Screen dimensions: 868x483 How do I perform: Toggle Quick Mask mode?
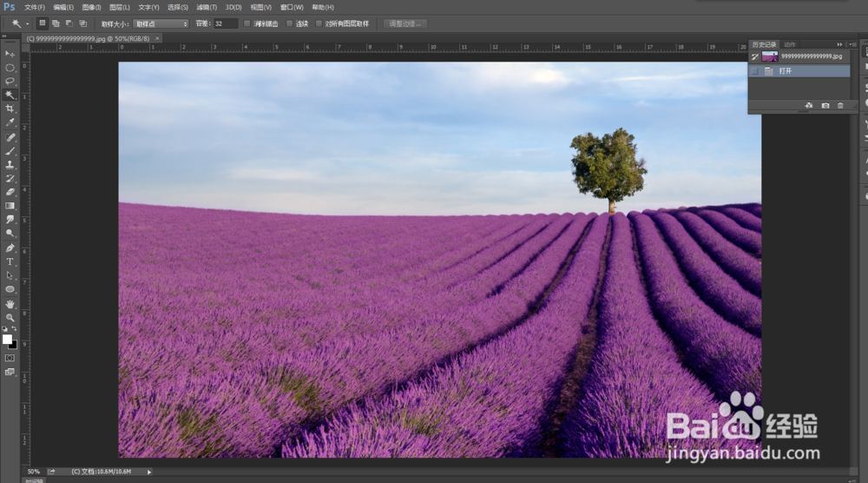pyautogui.click(x=10, y=358)
